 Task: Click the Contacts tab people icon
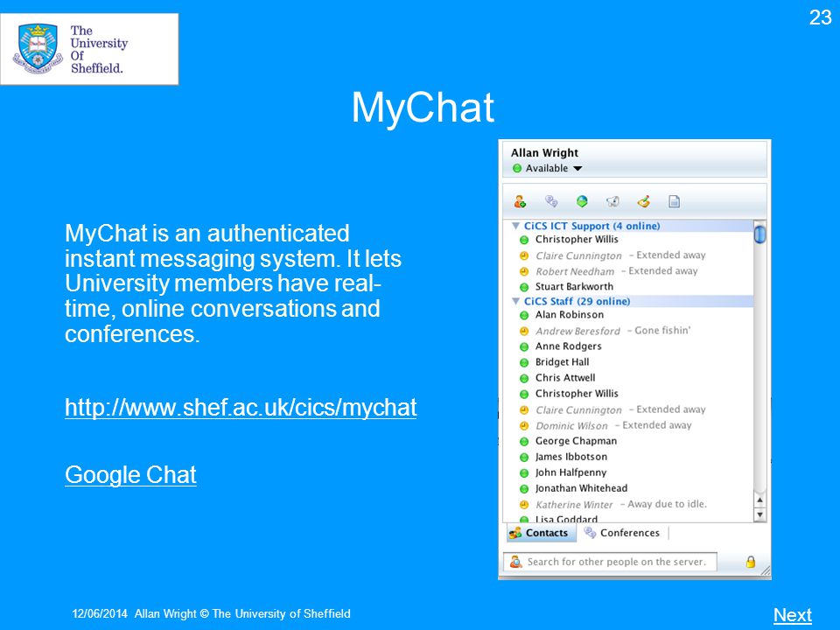[515, 533]
